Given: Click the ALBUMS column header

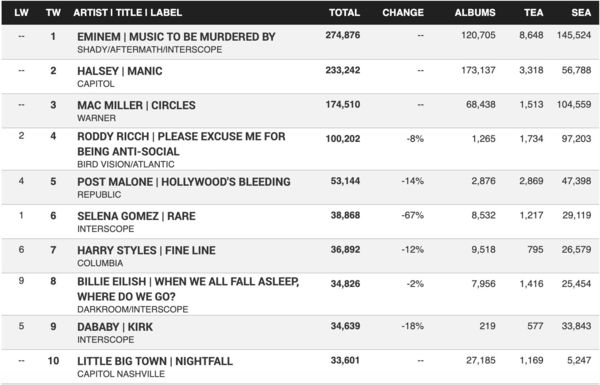Looking at the screenshot, I should click(474, 13).
